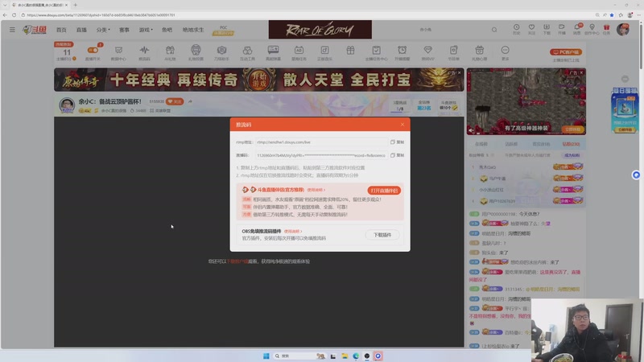Open the diamond VIP icon
The height and width of the screenshot is (362, 644).
[427, 51]
